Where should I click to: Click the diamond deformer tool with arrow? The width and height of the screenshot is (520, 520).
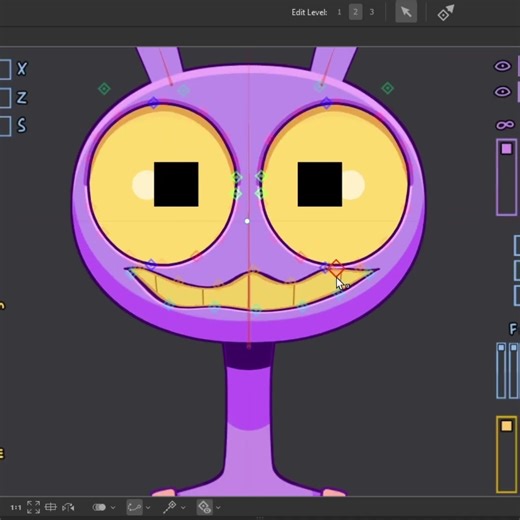click(446, 13)
